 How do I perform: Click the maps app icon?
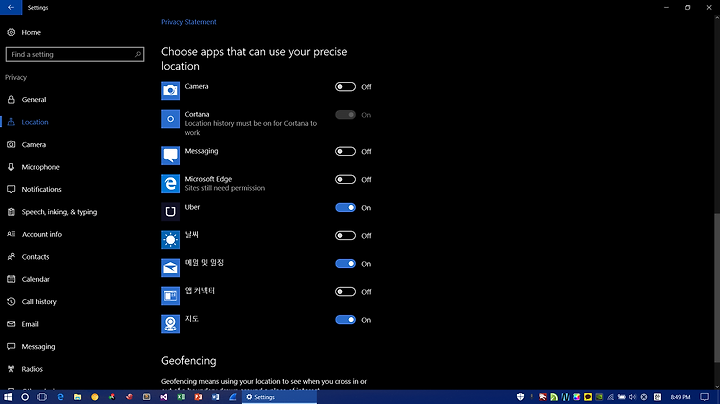pos(170,324)
